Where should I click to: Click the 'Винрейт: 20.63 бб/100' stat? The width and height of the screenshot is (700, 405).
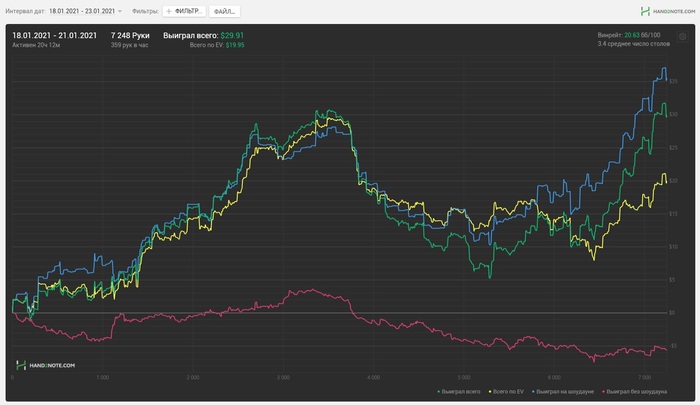tap(629, 35)
